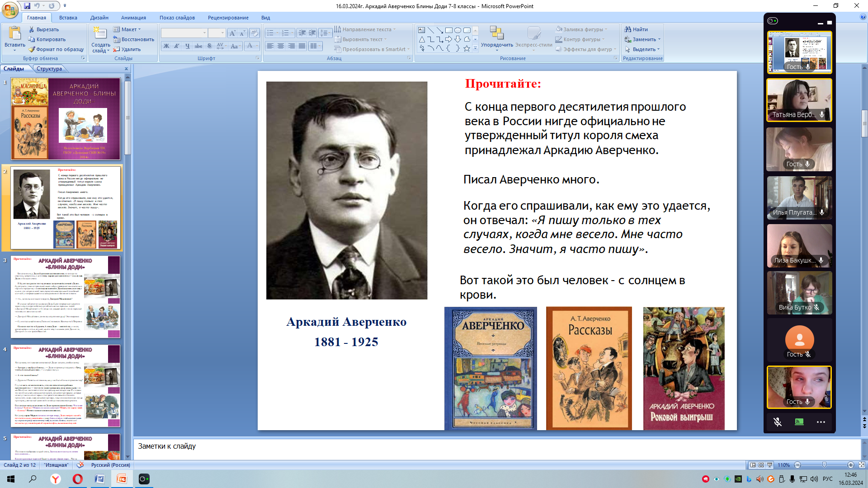This screenshot has height=488, width=868.
Task: Open the PowerPoint Help question icon
Action: tap(863, 17)
